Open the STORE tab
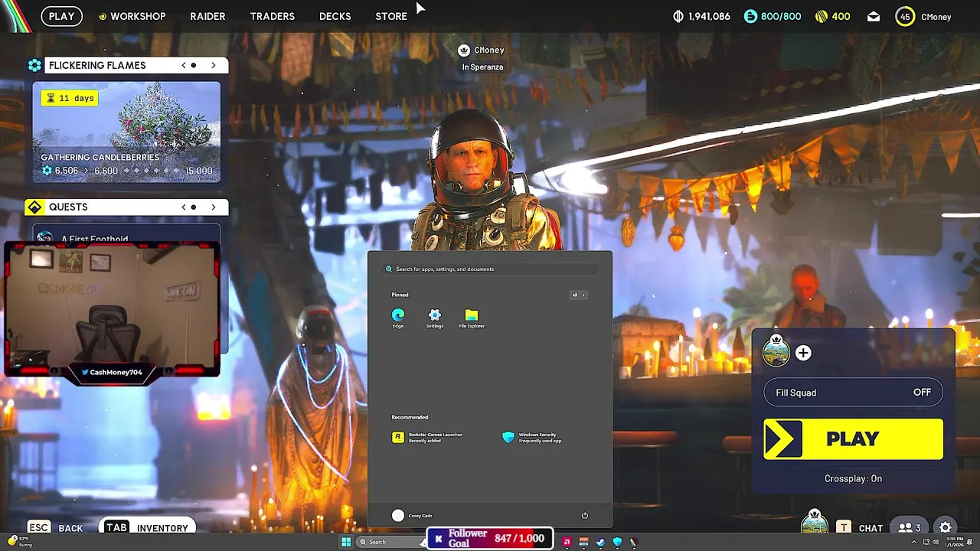The height and width of the screenshot is (551, 980). point(391,16)
